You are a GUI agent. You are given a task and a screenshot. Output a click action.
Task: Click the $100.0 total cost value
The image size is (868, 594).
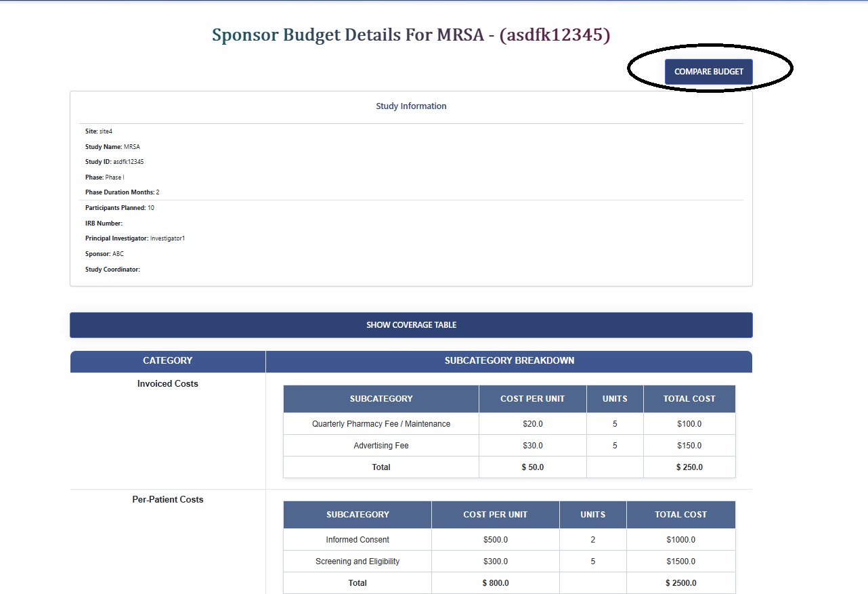pos(689,423)
